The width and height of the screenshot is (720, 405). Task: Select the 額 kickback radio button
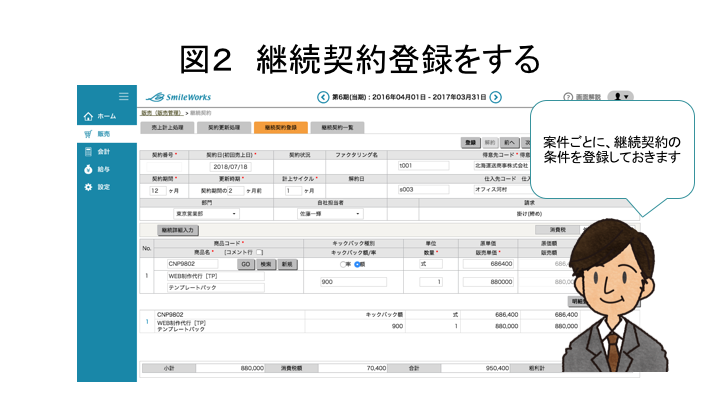357,264
